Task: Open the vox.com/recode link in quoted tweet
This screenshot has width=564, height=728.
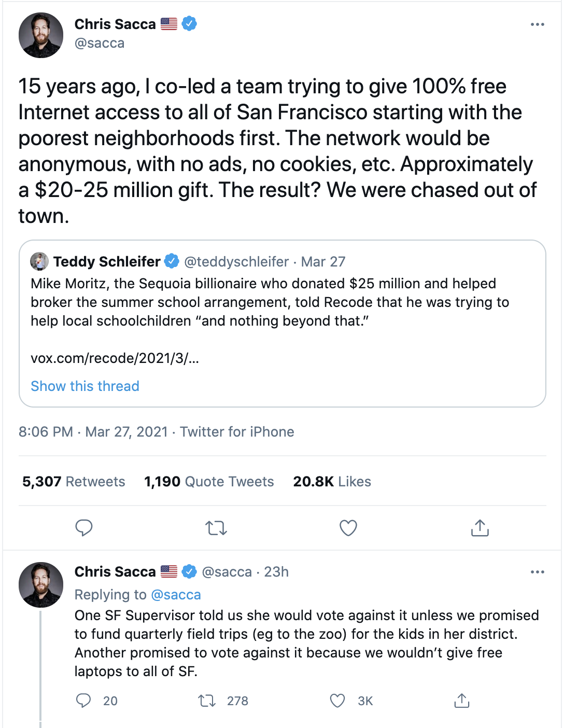Action: (115, 358)
